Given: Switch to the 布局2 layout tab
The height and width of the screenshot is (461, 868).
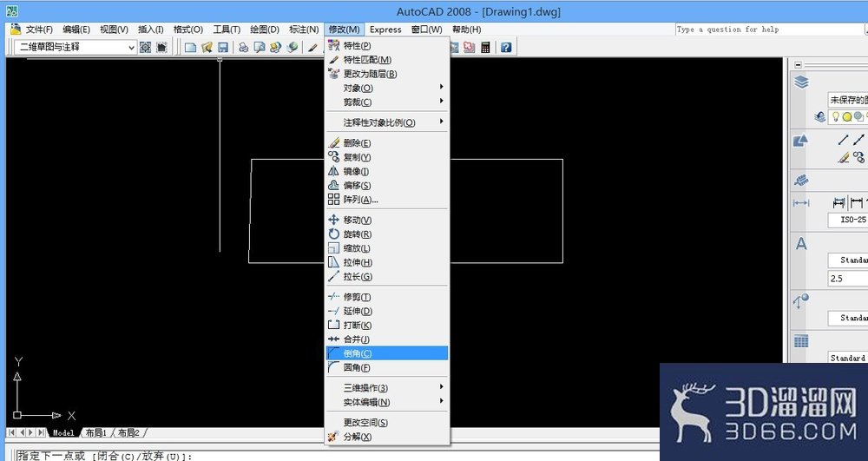Looking at the screenshot, I should 129,432.
